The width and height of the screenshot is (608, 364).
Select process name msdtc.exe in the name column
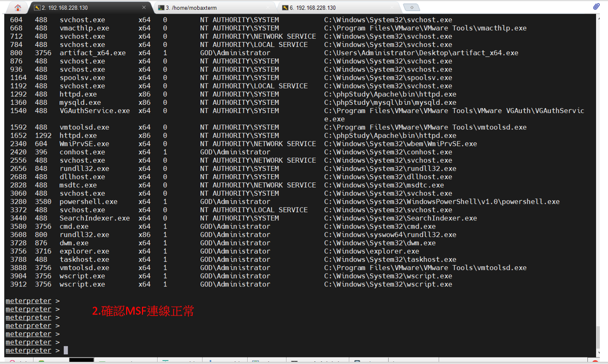pos(78,185)
